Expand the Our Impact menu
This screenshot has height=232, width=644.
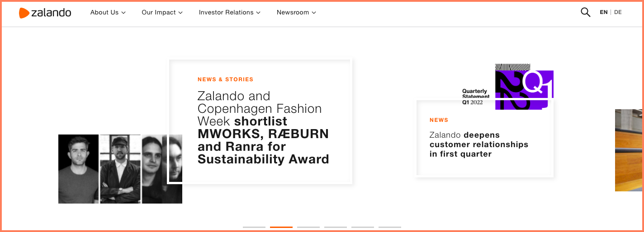pos(162,12)
